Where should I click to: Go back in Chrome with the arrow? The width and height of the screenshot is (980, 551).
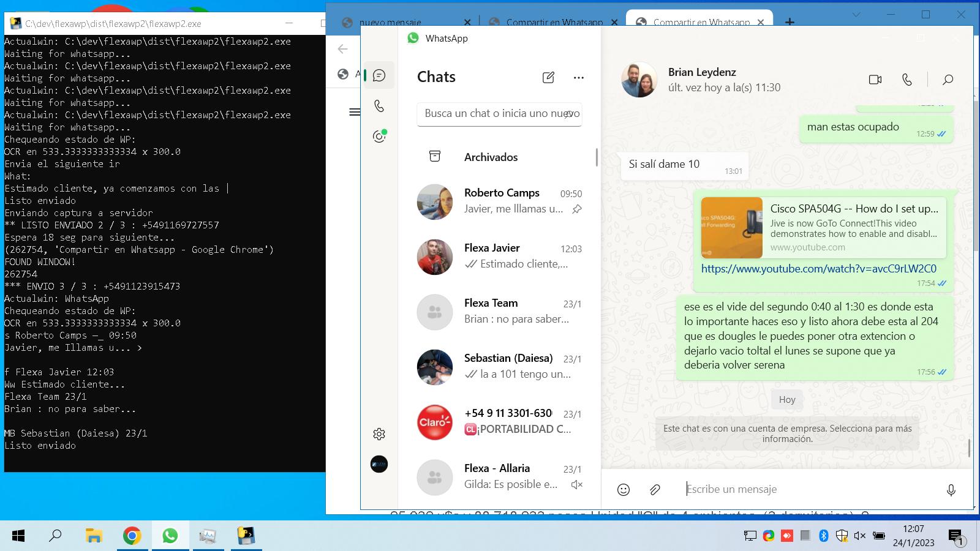point(343,49)
